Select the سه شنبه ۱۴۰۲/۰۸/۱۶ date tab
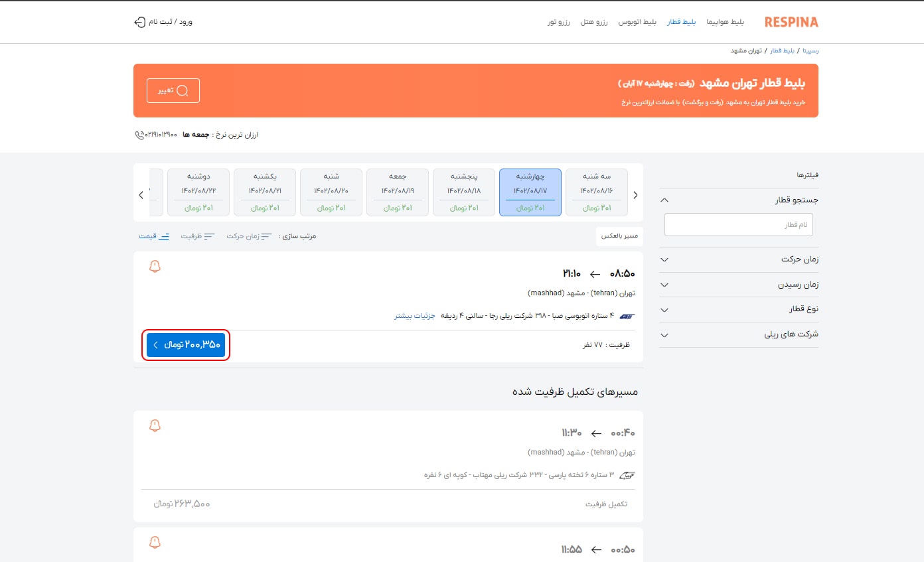This screenshot has height=562, width=924. pos(596,192)
